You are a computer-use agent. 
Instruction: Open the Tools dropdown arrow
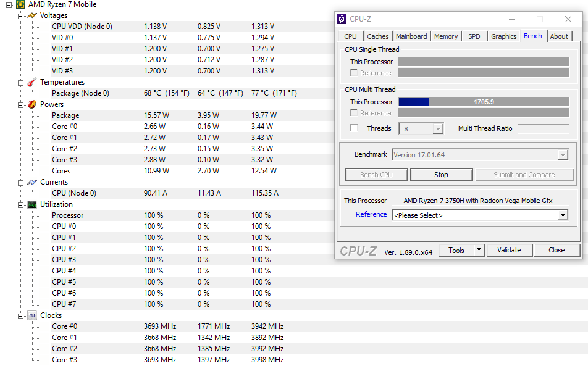pyautogui.click(x=479, y=250)
